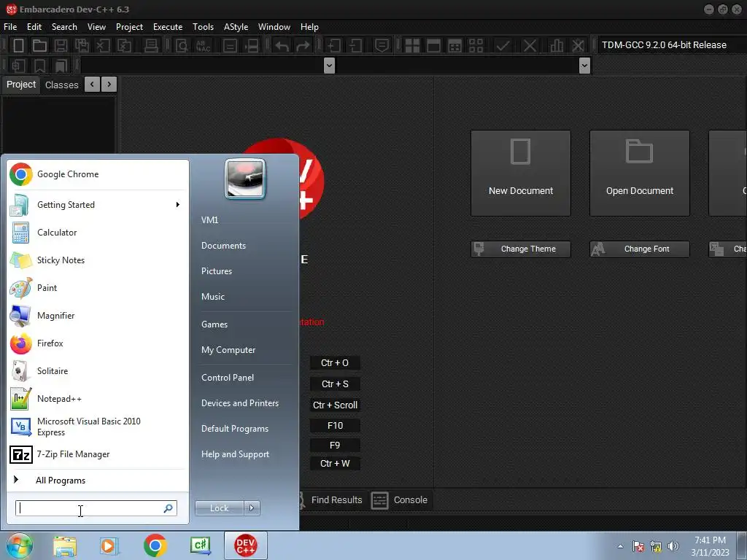747x560 pixels.
Task: Click the Stop Execution X icon
Action: click(x=530, y=45)
